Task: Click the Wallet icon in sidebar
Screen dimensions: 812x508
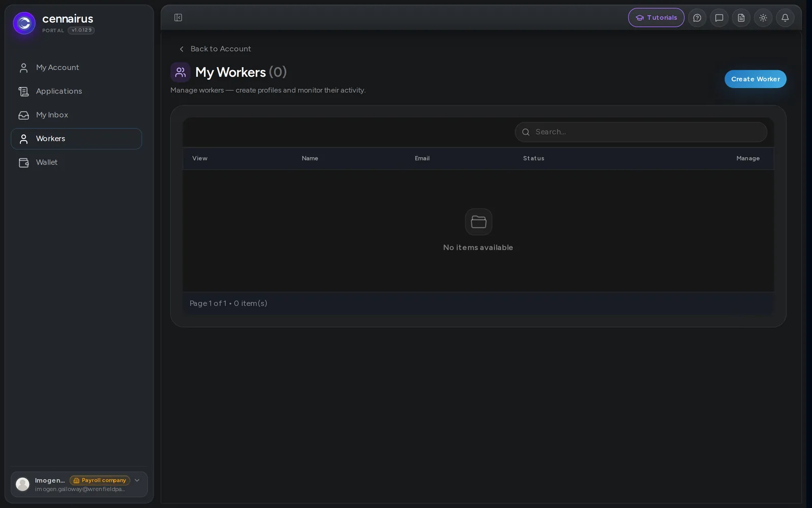Action: (24, 163)
